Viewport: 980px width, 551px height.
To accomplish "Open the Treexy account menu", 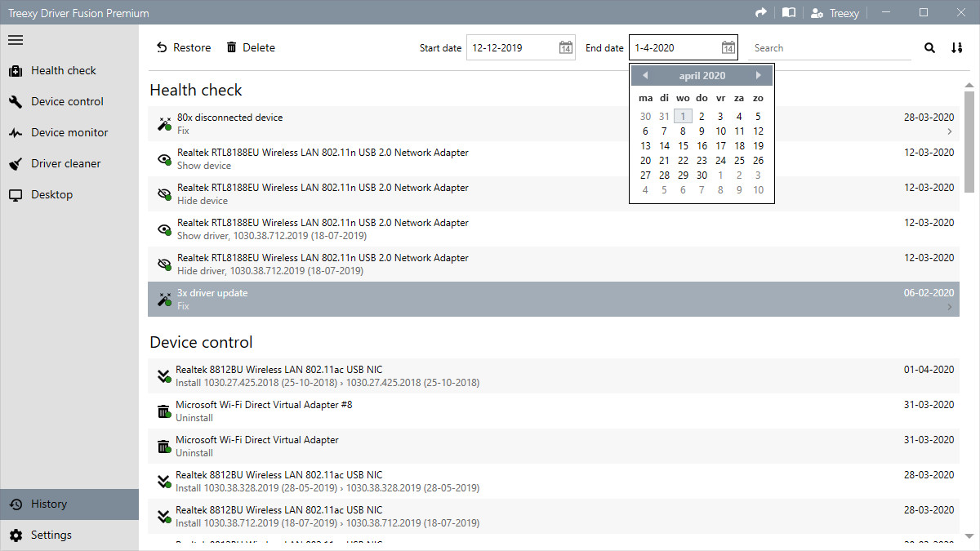I will click(x=834, y=12).
